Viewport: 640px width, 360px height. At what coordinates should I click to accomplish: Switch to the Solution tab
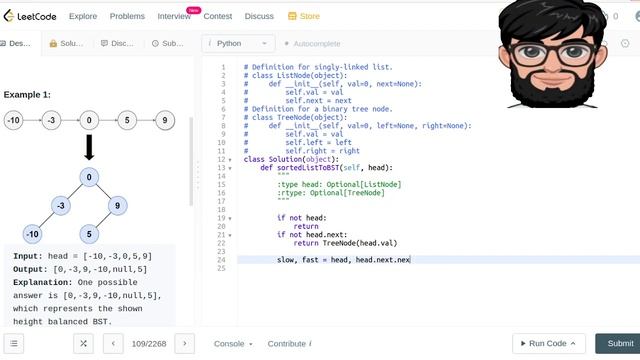66,43
